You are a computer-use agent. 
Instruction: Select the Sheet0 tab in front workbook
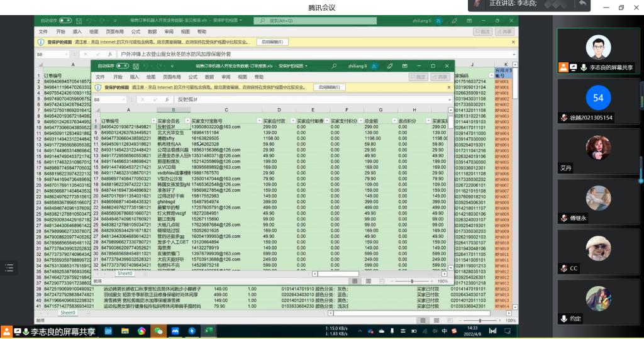[125, 274]
